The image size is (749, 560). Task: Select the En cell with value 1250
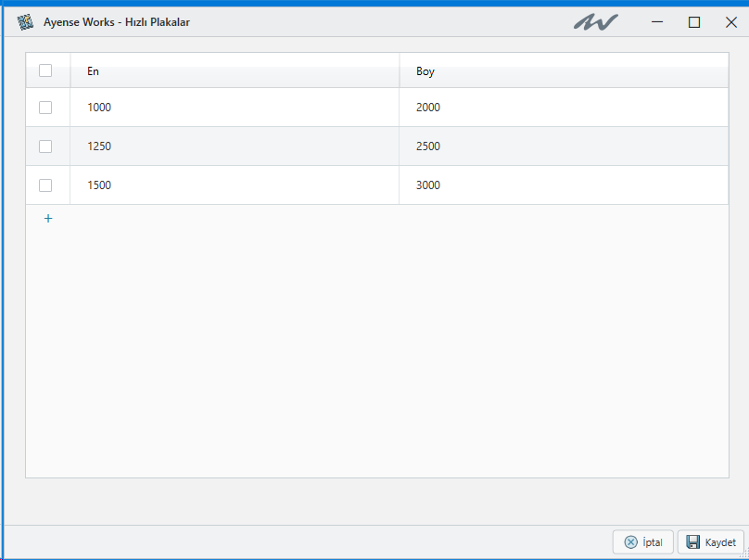pos(235,146)
